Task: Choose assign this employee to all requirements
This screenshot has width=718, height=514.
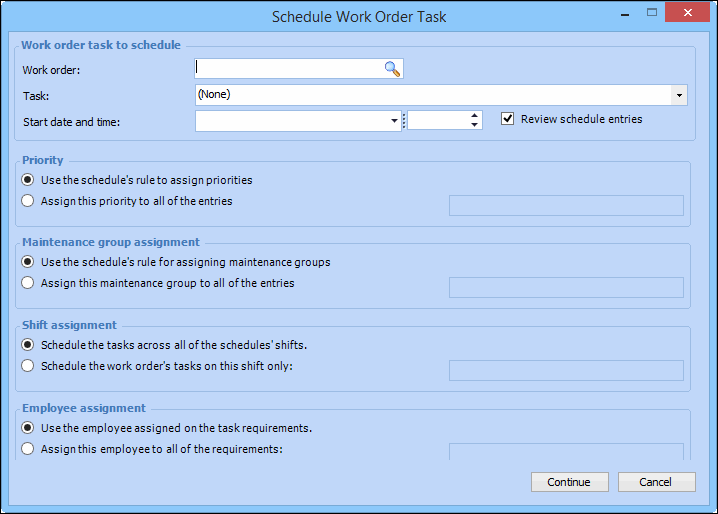Action: 29,449
